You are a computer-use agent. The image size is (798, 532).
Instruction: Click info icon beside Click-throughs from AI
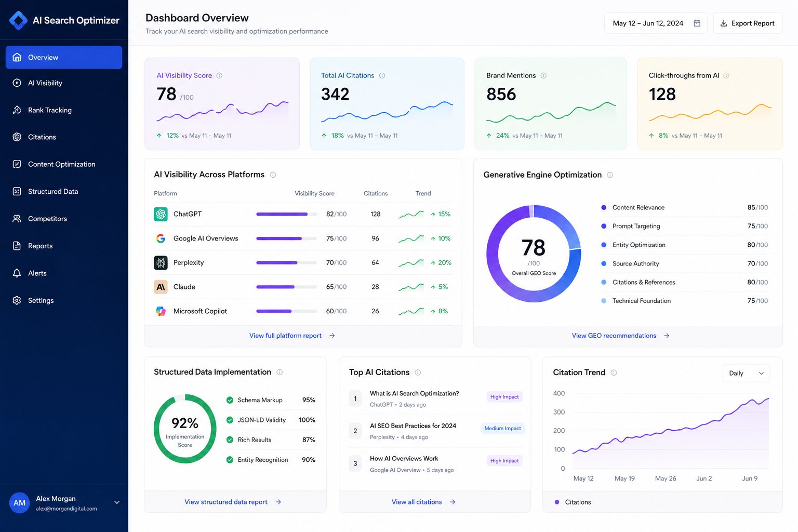(x=726, y=75)
